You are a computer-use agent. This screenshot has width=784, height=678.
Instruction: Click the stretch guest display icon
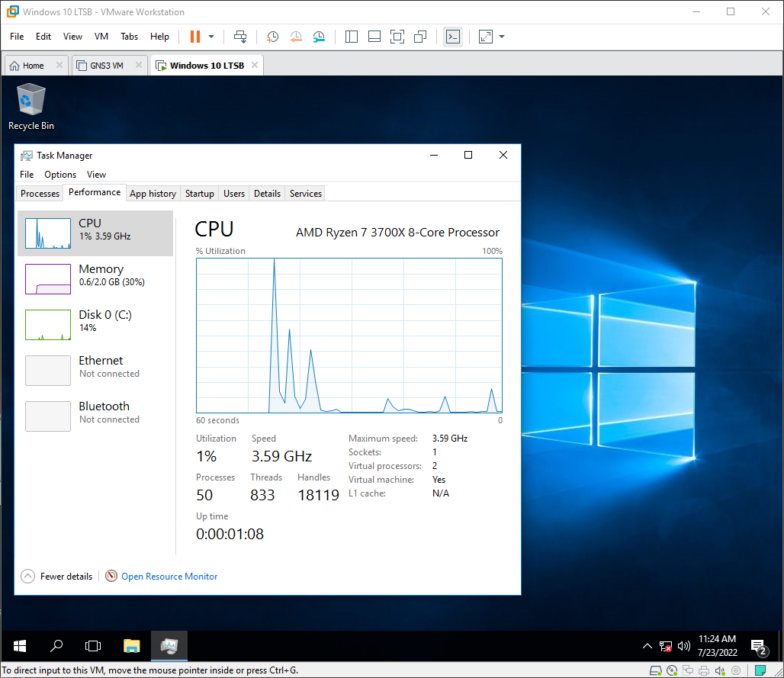pyautogui.click(x=486, y=37)
